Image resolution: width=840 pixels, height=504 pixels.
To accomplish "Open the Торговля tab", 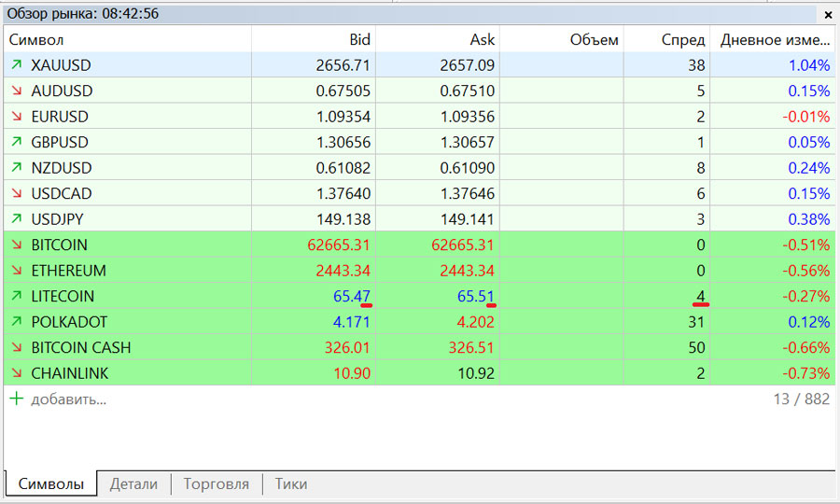I will (x=216, y=484).
